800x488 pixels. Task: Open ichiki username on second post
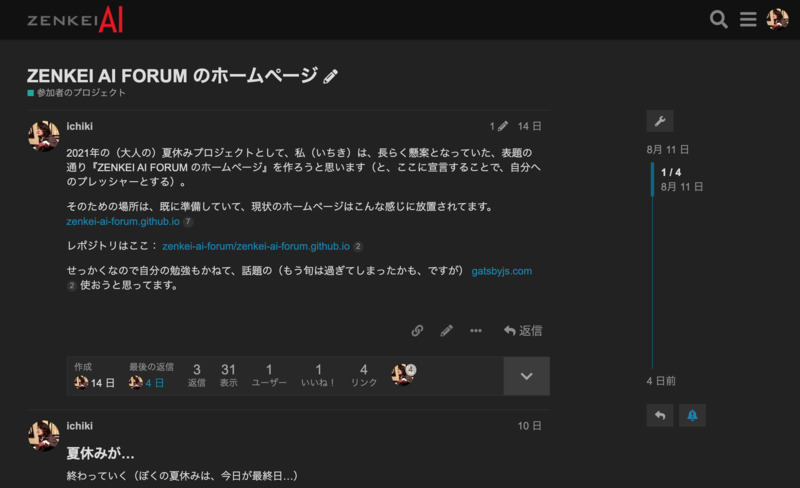[x=80, y=426]
